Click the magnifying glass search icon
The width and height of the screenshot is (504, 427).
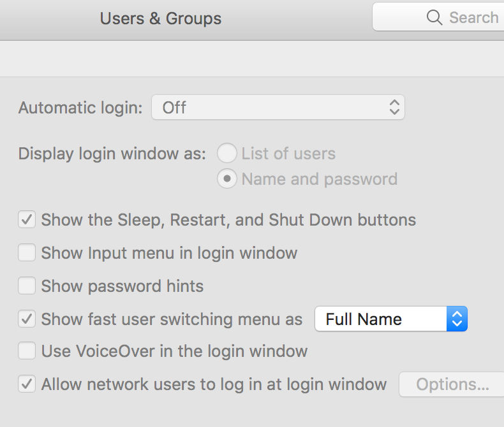[434, 17]
